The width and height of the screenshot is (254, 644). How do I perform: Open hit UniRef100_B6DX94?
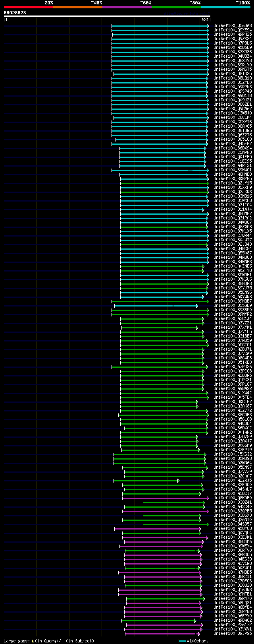coord(233,148)
